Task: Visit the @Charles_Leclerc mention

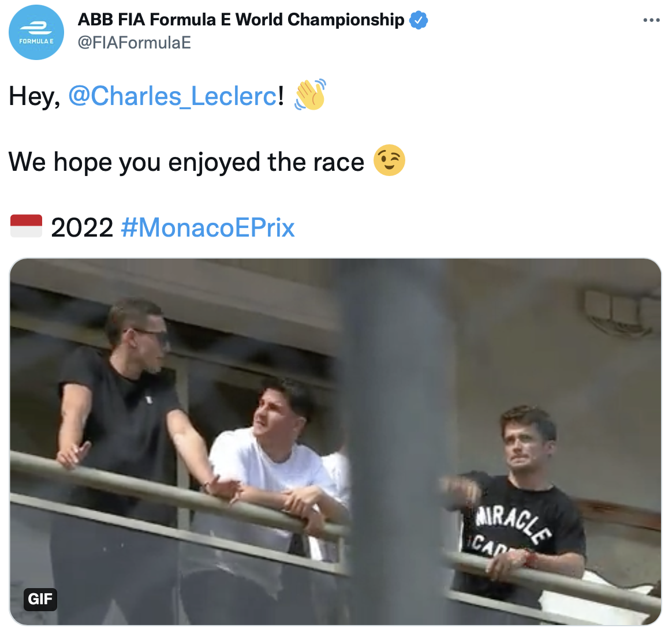Action: [x=173, y=96]
